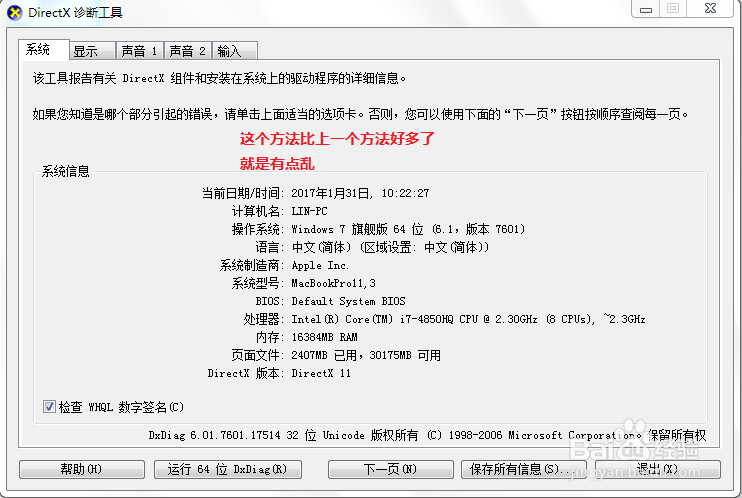The image size is (742, 498).
Task: Open the 显示 tab
Action: 92,51
